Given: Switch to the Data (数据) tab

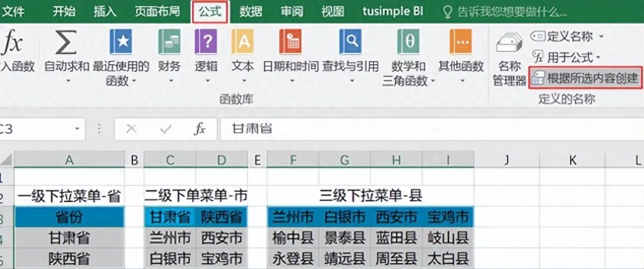Looking at the screenshot, I should point(251,11).
